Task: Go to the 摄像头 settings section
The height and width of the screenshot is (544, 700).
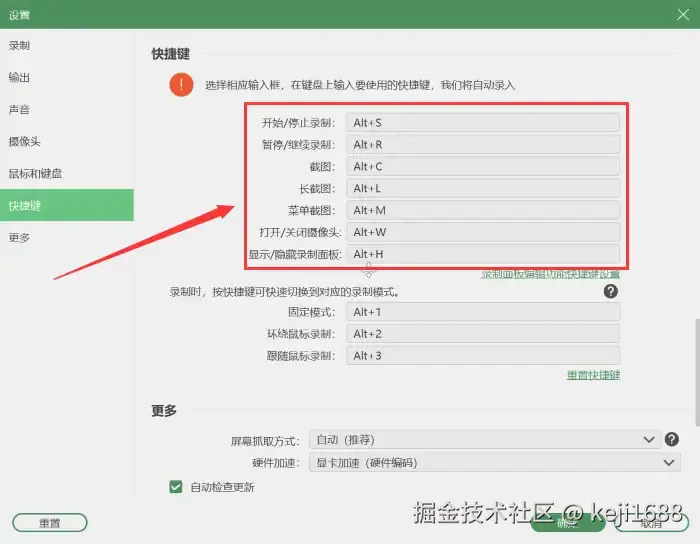Action: click(x=67, y=141)
